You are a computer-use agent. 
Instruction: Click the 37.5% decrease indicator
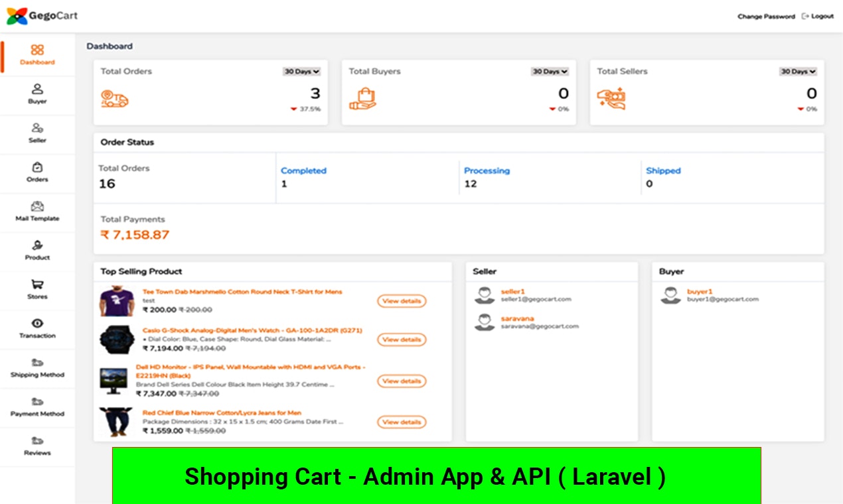(306, 109)
